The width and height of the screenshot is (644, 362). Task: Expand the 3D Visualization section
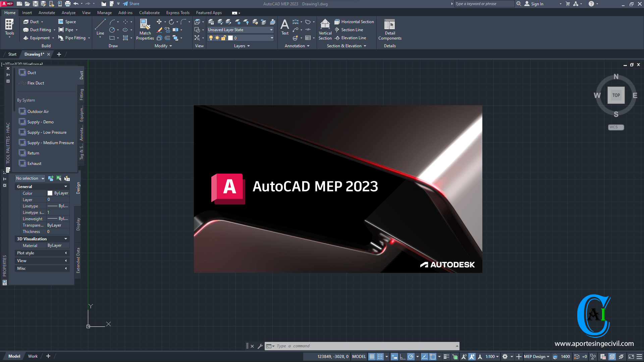[66, 239]
